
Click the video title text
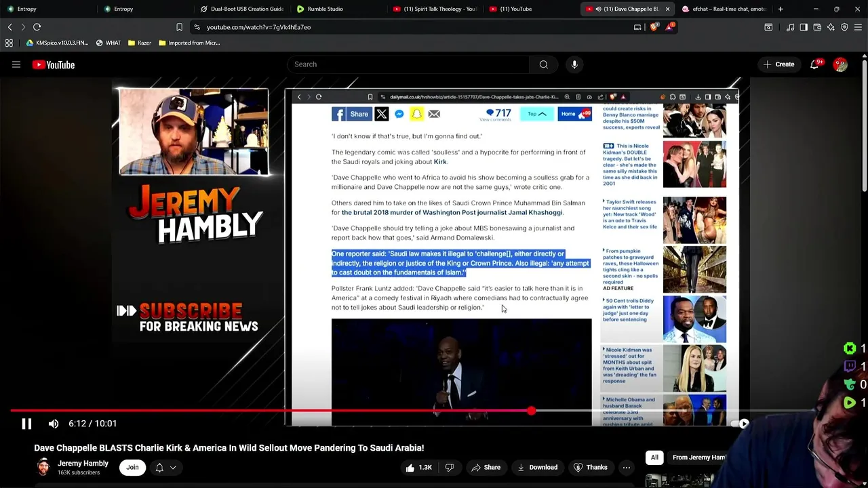tap(229, 448)
